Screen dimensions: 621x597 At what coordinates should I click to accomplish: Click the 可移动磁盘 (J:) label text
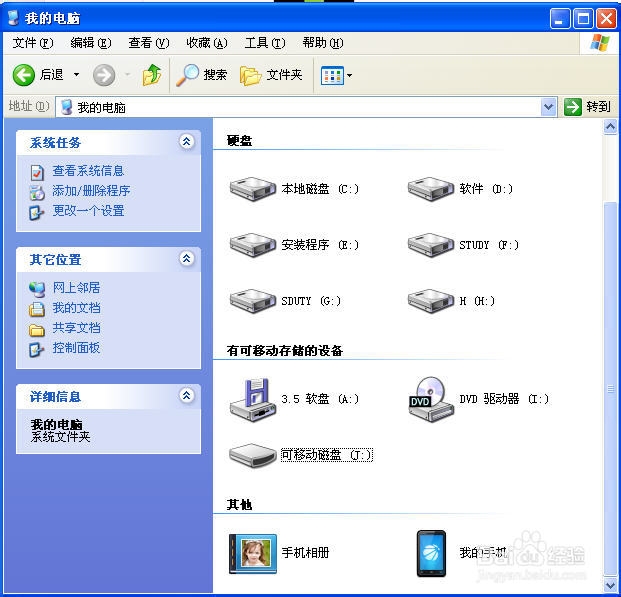(x=327, y=455)
